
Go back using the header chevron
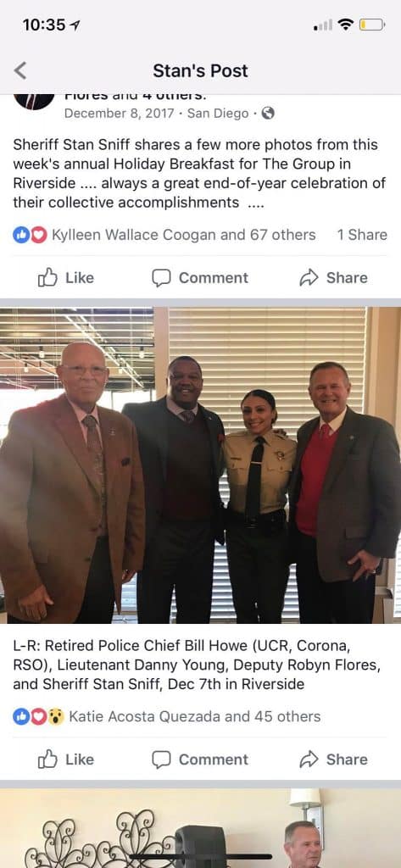[20, 71]
